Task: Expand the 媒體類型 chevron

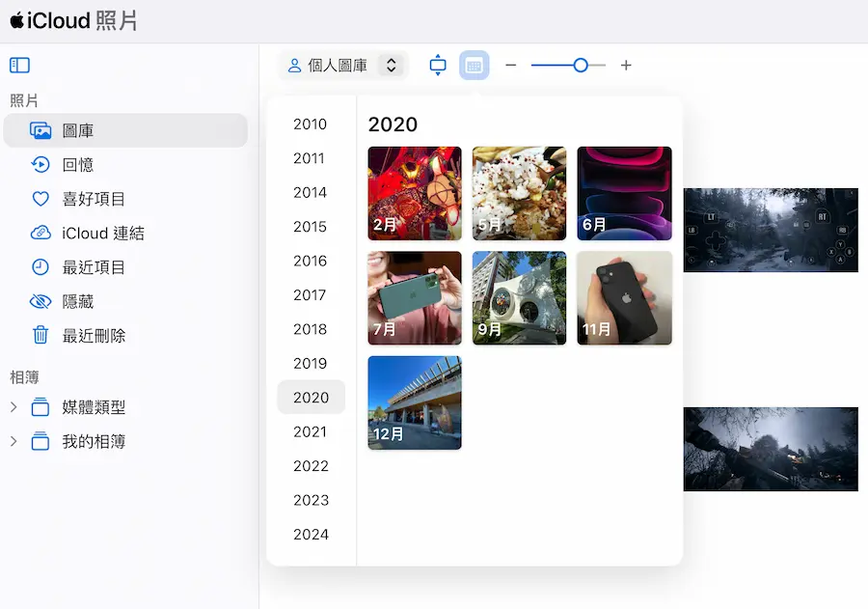Action: coord(14,407)
